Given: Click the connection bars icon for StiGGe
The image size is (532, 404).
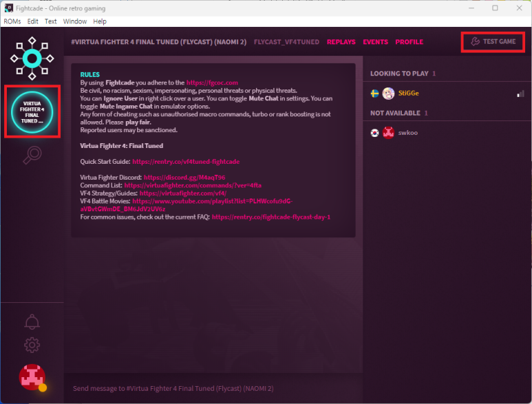Looking at the screenshot, I should [520, 94].
